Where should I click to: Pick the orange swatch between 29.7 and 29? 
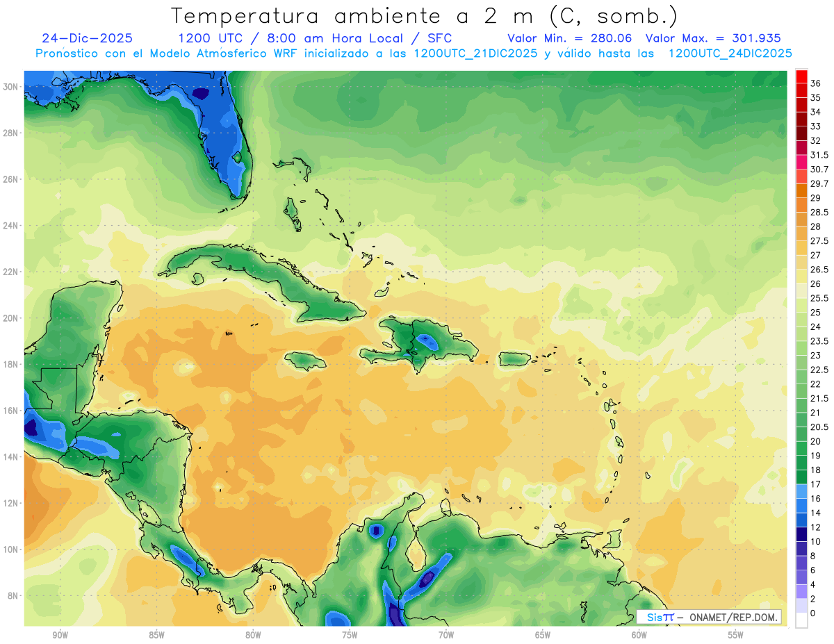point(801,190)
